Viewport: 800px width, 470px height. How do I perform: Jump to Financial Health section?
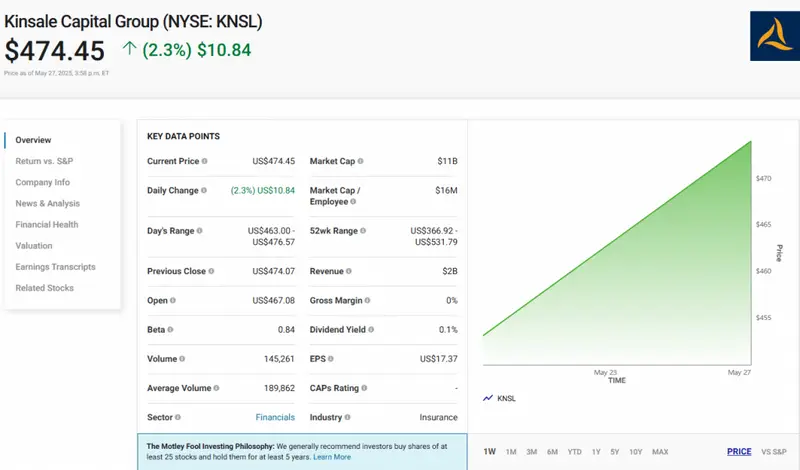pos(47,225)
